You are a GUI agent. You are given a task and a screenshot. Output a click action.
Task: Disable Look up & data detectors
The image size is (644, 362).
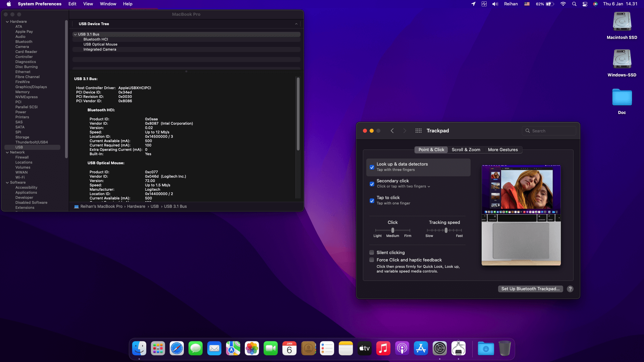(372, 167)
